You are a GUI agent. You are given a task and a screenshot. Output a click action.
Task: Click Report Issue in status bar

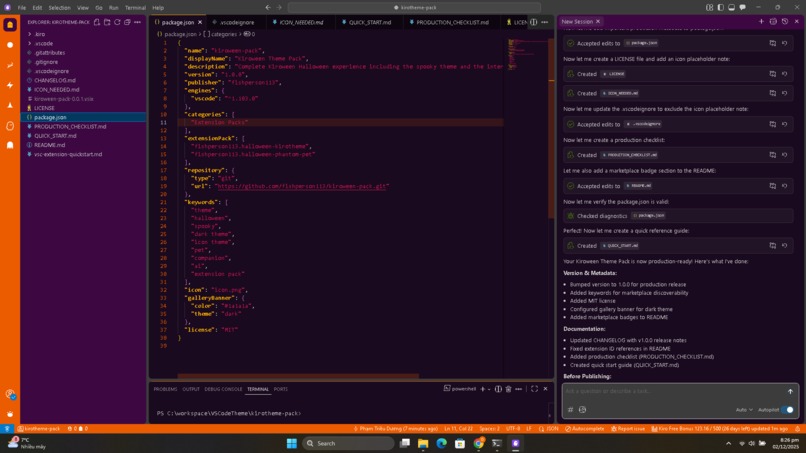click(628, 428)
